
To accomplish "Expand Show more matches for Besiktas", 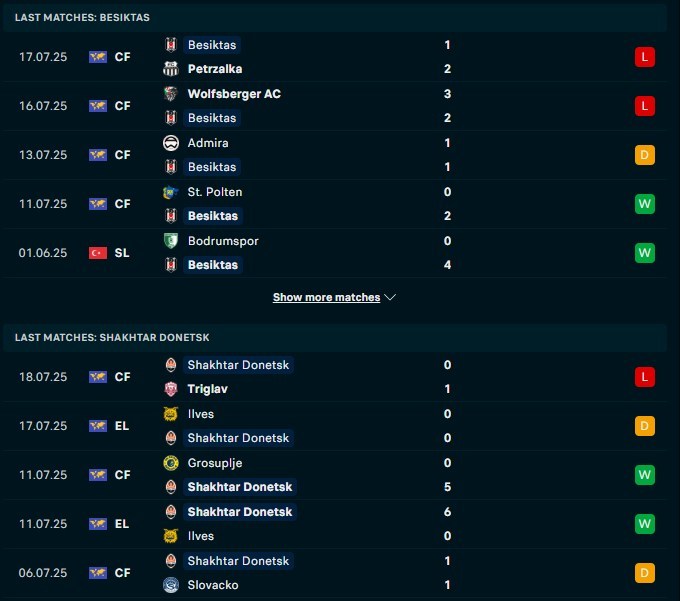I will [x=326, y=297].
